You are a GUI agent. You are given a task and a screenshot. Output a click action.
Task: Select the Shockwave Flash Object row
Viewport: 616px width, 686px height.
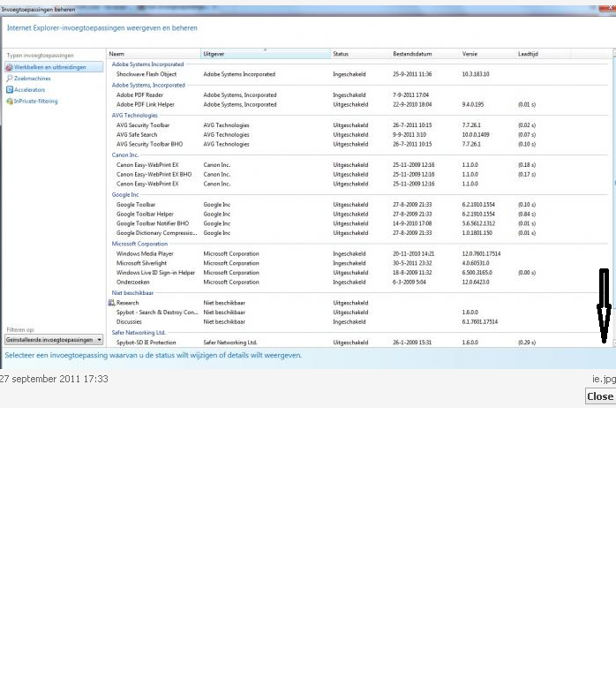coord(358,74)
